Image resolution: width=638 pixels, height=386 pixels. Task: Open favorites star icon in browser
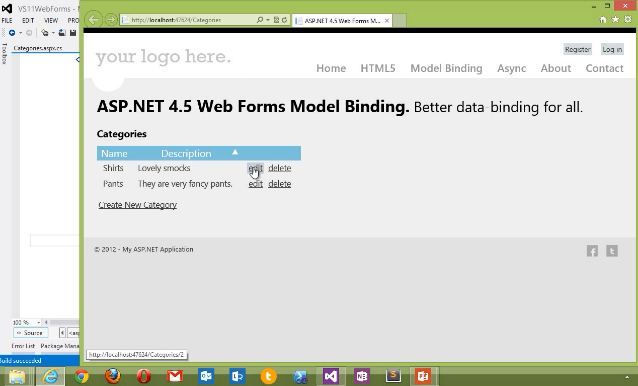615,19
